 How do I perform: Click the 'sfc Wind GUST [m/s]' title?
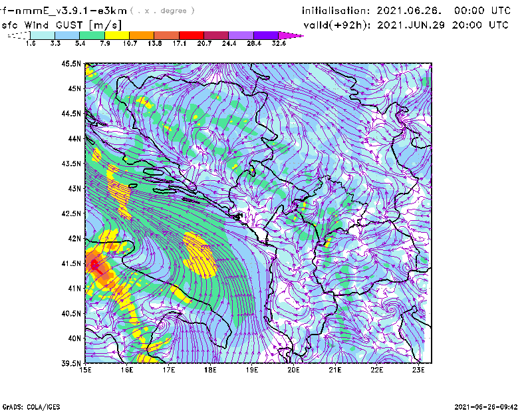coord(62,25)
